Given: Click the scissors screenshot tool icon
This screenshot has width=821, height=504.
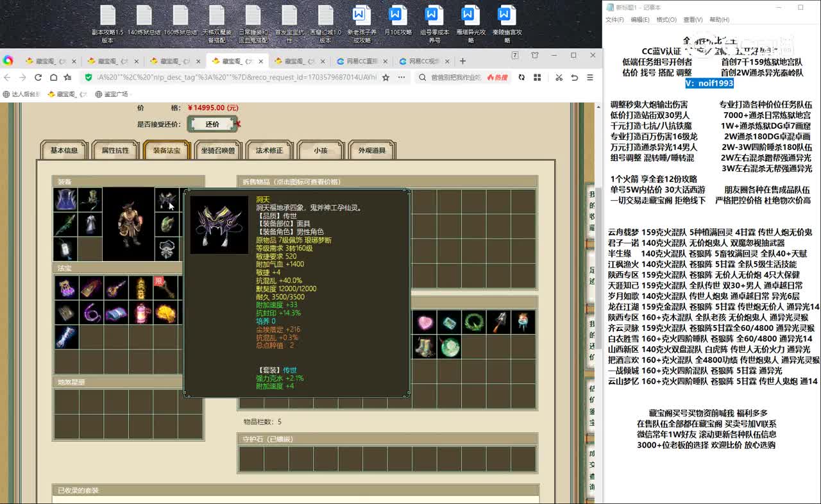Looking at the screenshot, I should (559, 77).
